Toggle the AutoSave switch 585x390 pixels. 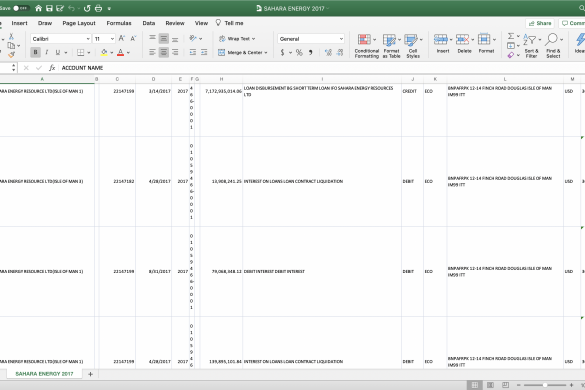21,8
